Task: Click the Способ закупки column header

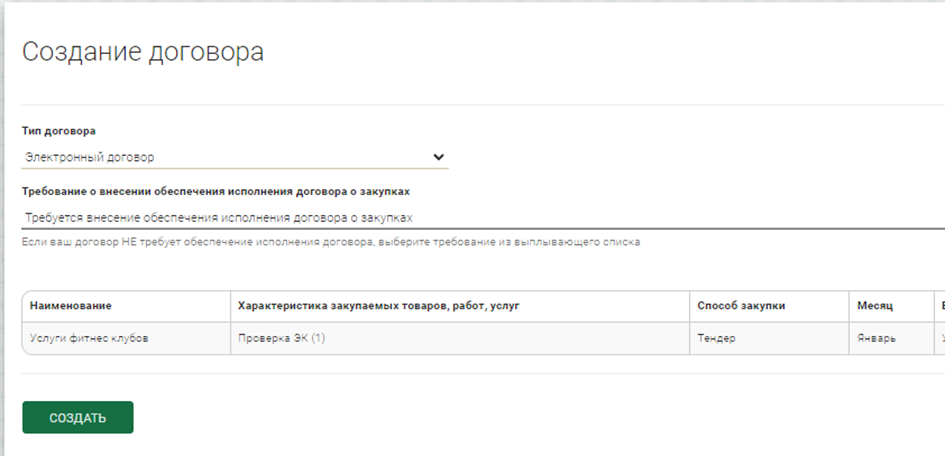Action: pos(740,305)
